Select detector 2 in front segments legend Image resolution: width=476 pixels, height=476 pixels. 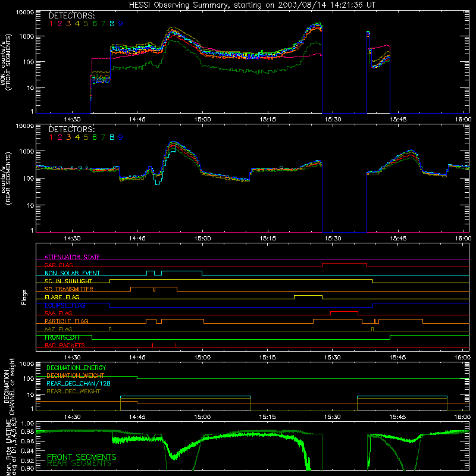tap(60, 24)
